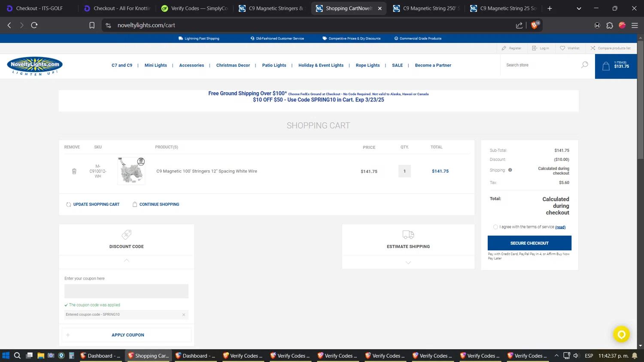Image resolution: width=644 pixels, height=362 pixels.
Task: Click the wallet icon in the browser toolbar
Action: pyautogui.click(x=597, y=25)
